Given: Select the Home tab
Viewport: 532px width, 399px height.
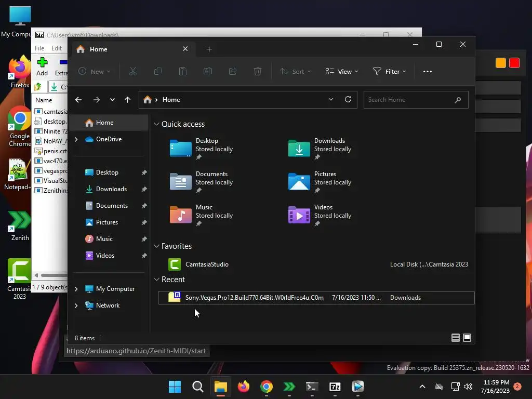Looking at the screenshot, I should [132, 49].
